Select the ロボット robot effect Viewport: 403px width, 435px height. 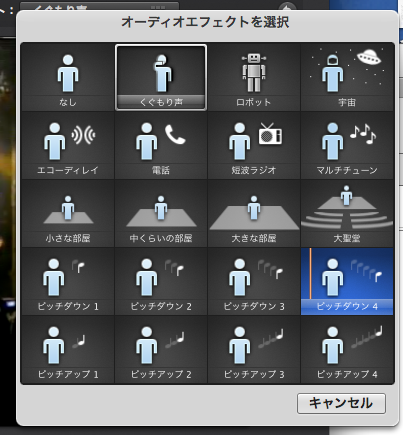pyautogui.click(x=254, y=77)
